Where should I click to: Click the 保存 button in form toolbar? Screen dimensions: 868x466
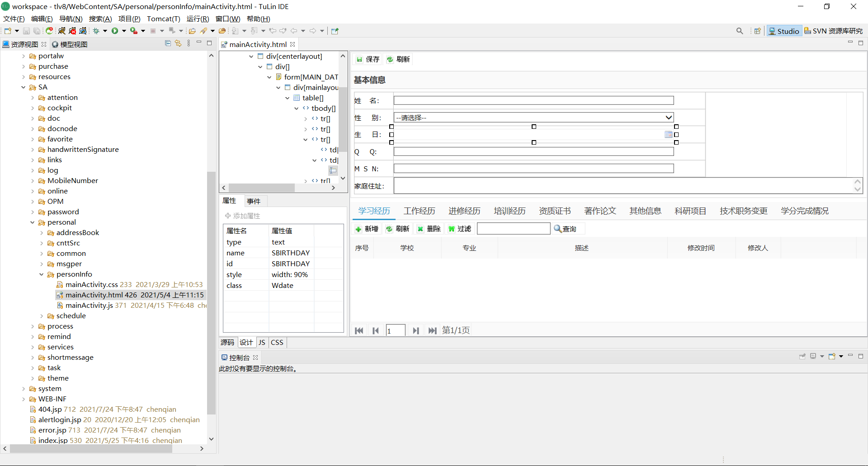(368, 59)
